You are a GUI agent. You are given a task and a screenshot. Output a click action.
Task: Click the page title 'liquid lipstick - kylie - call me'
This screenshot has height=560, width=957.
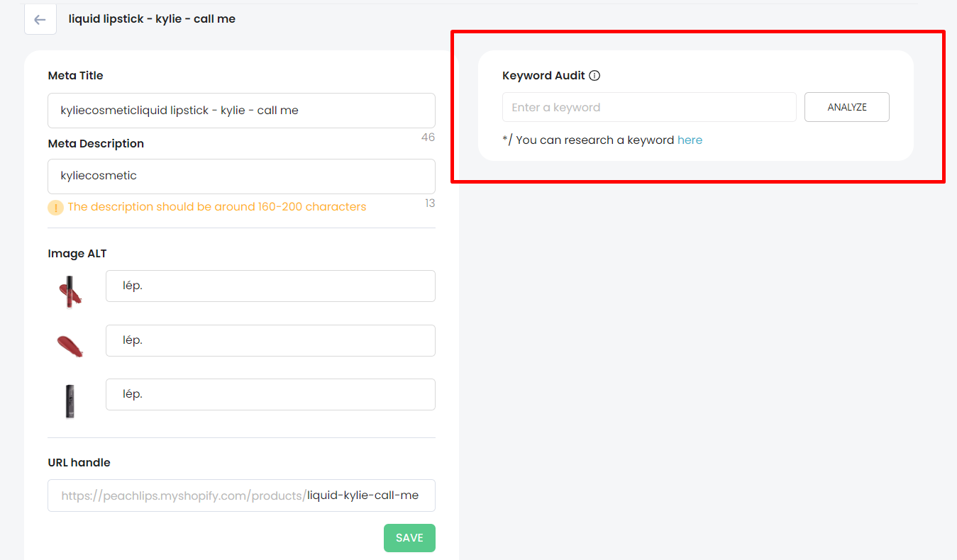152,19
